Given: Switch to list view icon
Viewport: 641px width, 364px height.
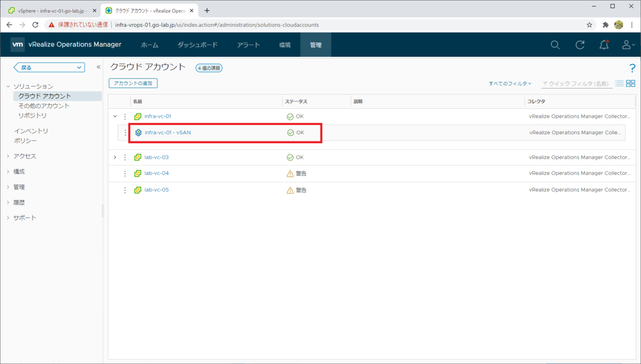Looking at the screenshot, I should coord(619,83).
